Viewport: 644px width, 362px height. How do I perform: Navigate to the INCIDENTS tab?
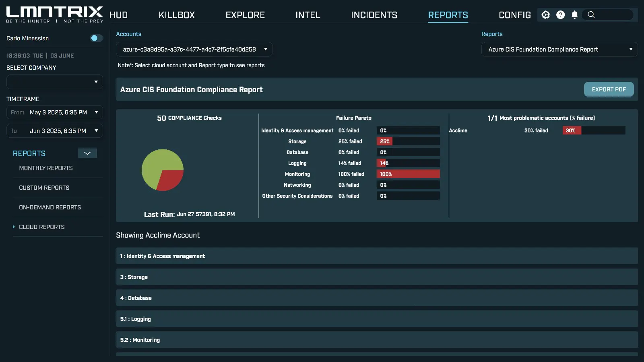pos(374,15)
